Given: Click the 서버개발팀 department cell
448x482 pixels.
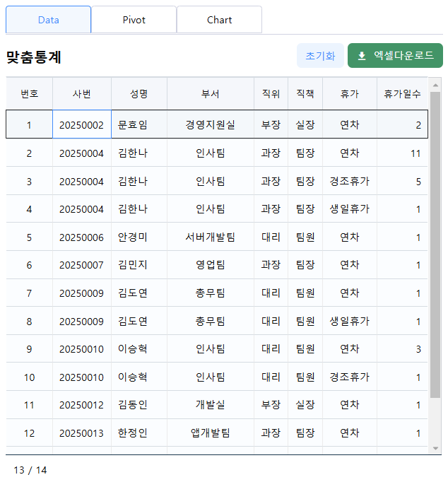Looking at the screenshot, I should 210,237.
